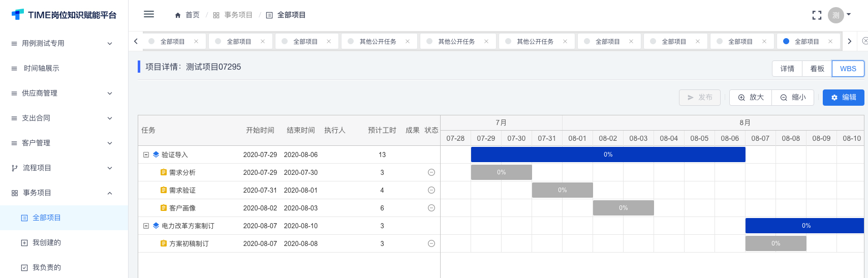Click the 任务 column header
Screen dimensions: 868x278
coord(148,130)
